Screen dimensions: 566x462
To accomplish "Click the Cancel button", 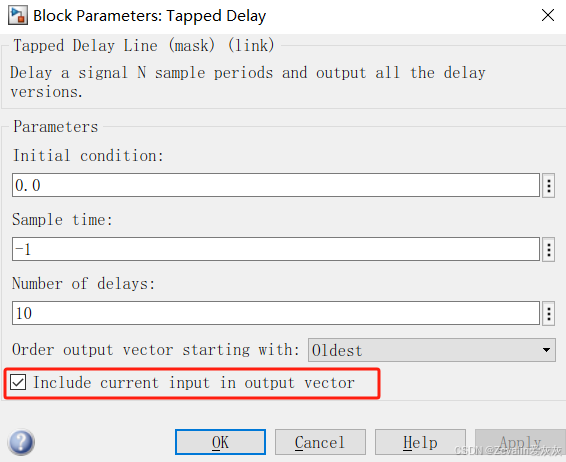I will (320, 442).
